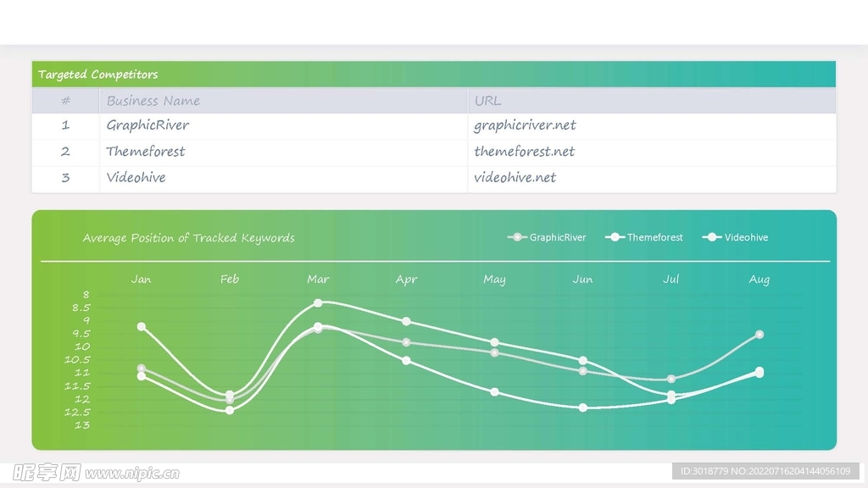Click the URL column header
Image resolution: width=868 pixels, height=488 pixels.
[x=487, y=101]
